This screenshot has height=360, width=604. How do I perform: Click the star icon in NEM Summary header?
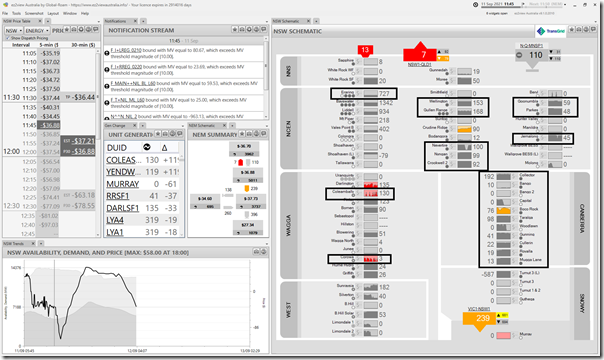[x=242, y=134]
